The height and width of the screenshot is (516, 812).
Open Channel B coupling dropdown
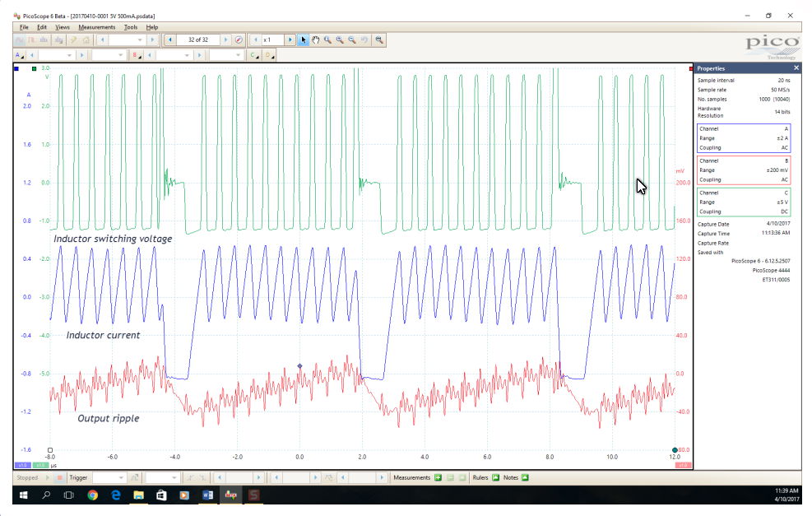click(x=225, y=55)
